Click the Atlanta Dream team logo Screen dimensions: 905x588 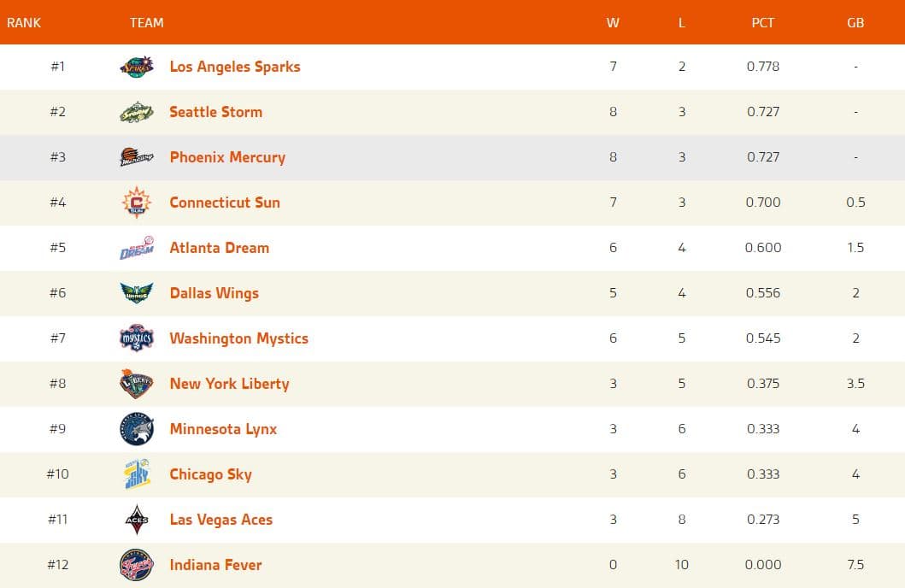click(x=136, y=248)
